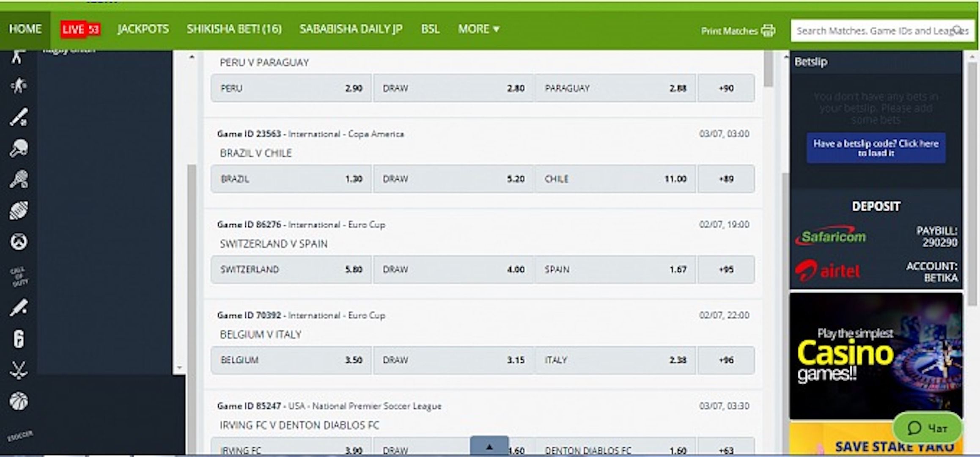Click the Print Matches printer icon
The width and height of the screenshot is (980, 457).
coord(768,30)
